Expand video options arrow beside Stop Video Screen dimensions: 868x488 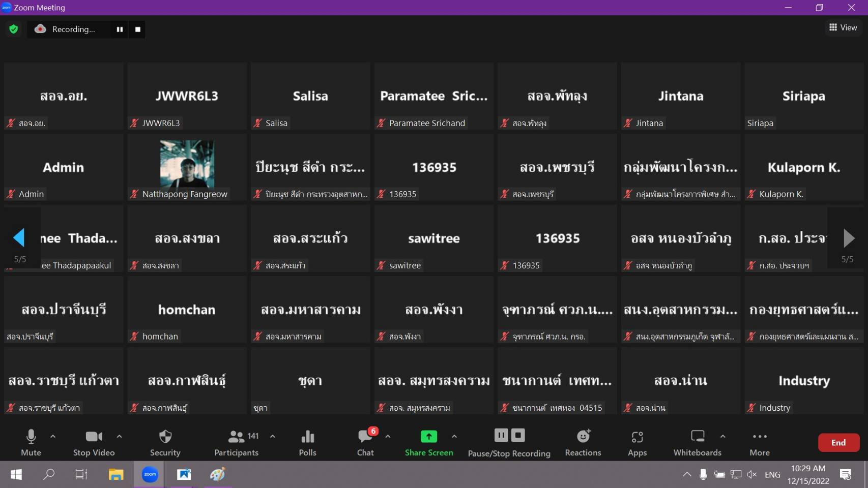tap(119, 436)
